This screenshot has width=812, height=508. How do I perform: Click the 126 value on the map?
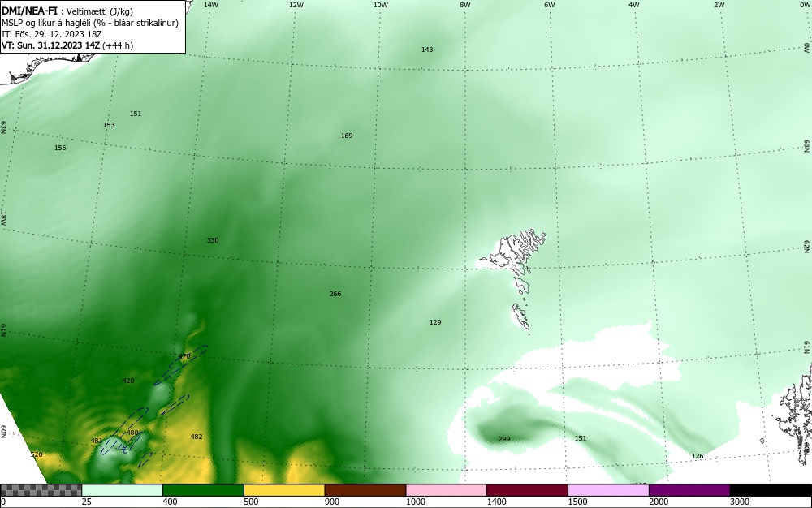point(698,456)
